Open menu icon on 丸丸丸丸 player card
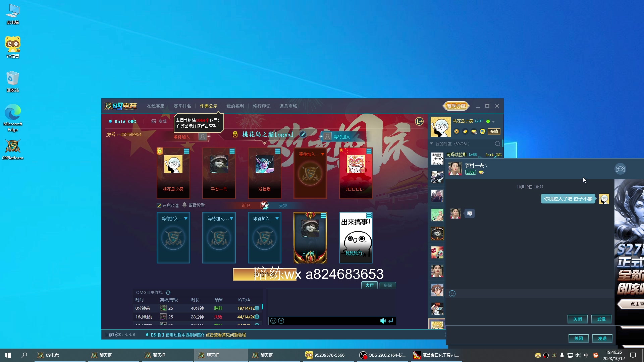The image size is (644, 362). tap(369, 152)
